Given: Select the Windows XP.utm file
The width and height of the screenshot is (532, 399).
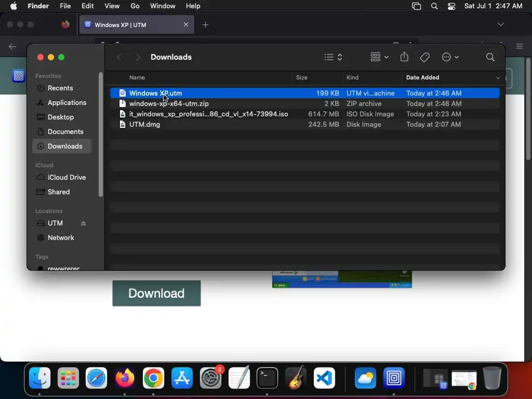Looking at the screenshot, I should 304,93.
